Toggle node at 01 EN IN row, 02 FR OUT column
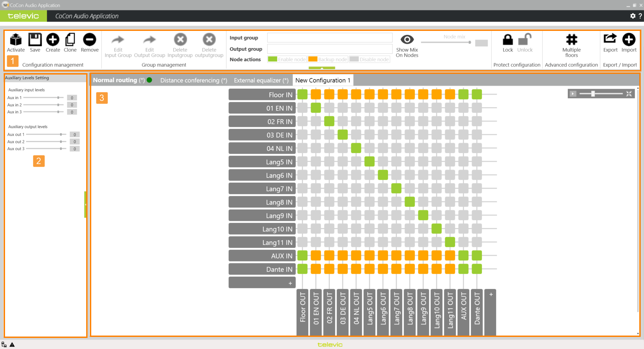Screen dimensions: 644x349 pos(329,108)
